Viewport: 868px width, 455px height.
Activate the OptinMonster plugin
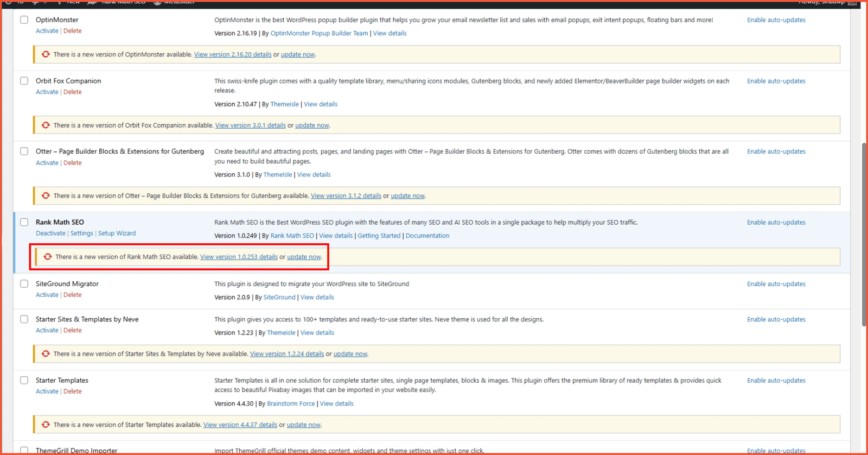click(47, 31)
